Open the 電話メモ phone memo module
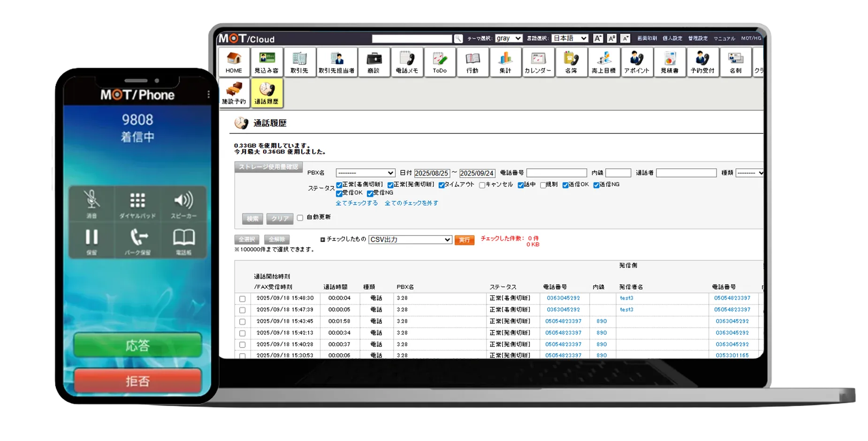This screenshot has width=868, height=441. pos(407,62)
